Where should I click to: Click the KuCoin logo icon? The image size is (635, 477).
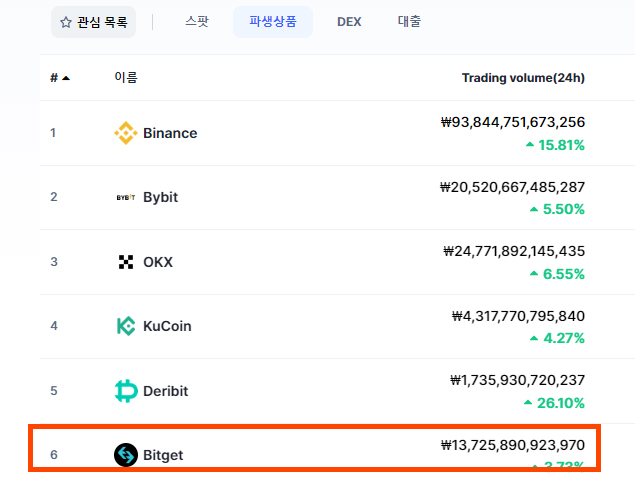[126, 326]
